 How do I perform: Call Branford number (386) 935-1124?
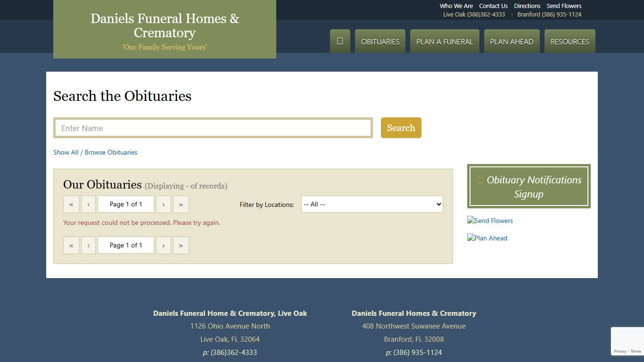[x=549, y=14]
